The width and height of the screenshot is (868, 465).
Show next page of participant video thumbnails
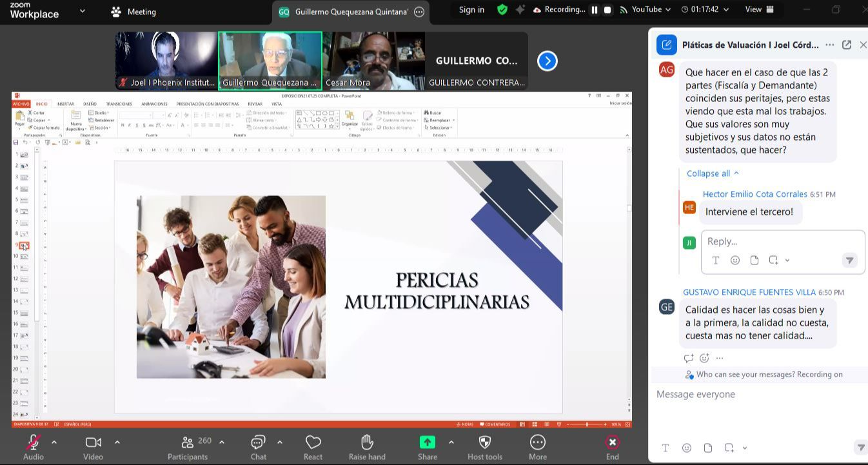tap(547, 61)
